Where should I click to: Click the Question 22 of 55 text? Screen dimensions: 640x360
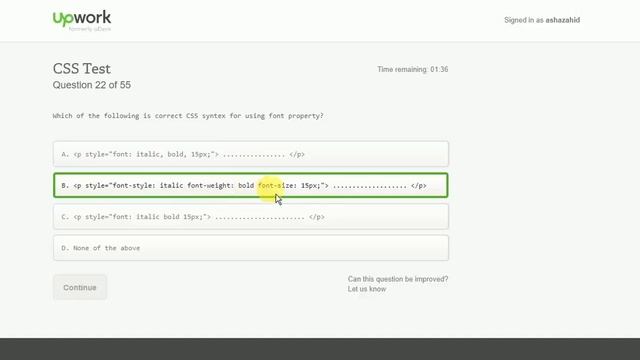point(92,85)
